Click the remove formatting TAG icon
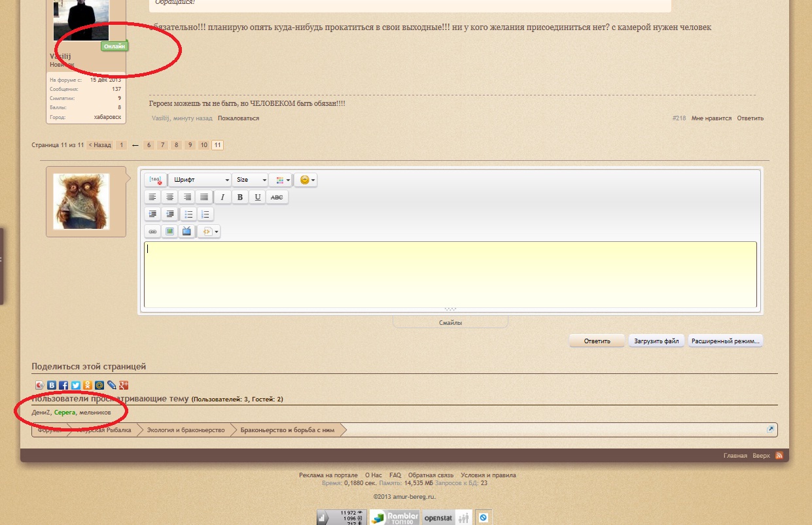The height and width of the screenshot is (525, 812). pos(155,180)
